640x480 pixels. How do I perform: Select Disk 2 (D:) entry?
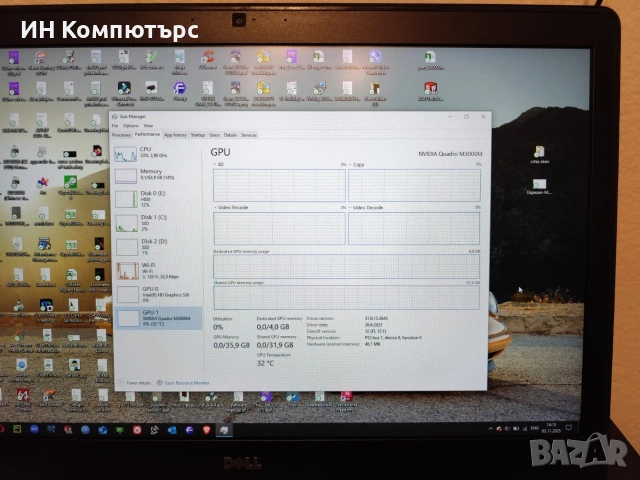click(158, 247)
